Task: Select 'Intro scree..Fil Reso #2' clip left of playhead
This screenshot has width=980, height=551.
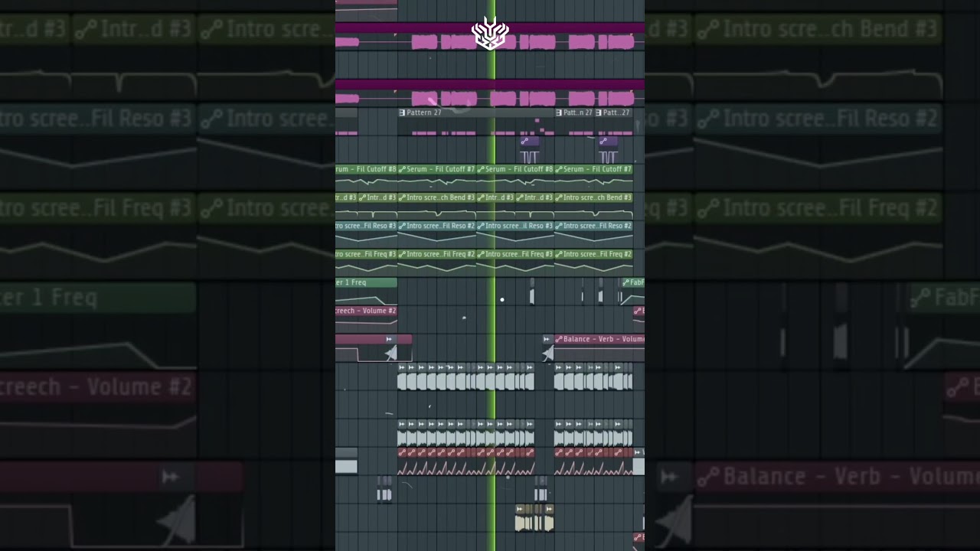Action: click(436, 226)
